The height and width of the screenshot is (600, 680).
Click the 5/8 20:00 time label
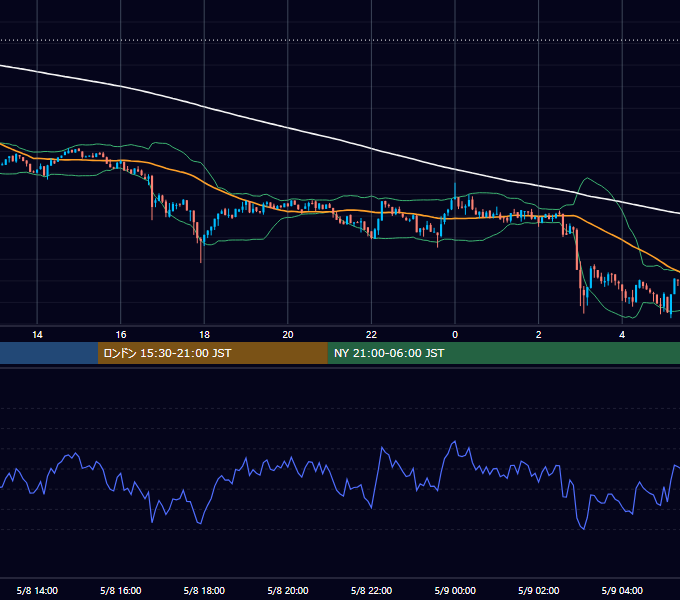pyautogui.click(x=288, y=590)
